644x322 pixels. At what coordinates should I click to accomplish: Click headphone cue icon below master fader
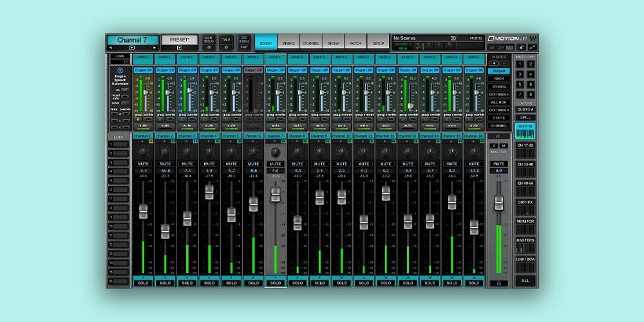coord(498,283)
